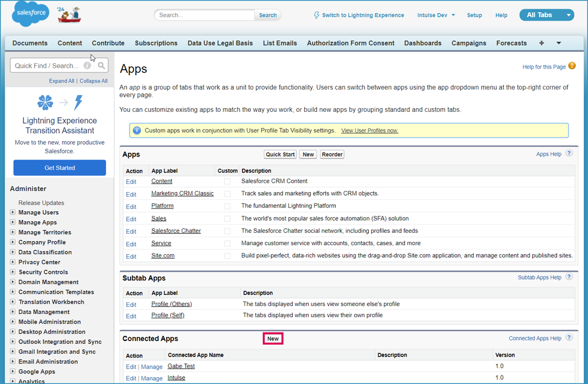Expand the Data Management tree node
Image resolution: width=588 pixels, height=384 pixels.
tap(13, 312)
